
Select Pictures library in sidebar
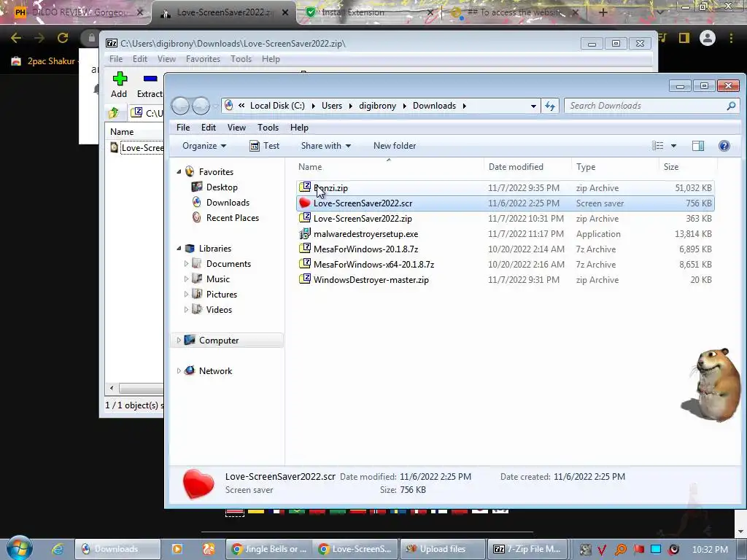coord(222,295)
